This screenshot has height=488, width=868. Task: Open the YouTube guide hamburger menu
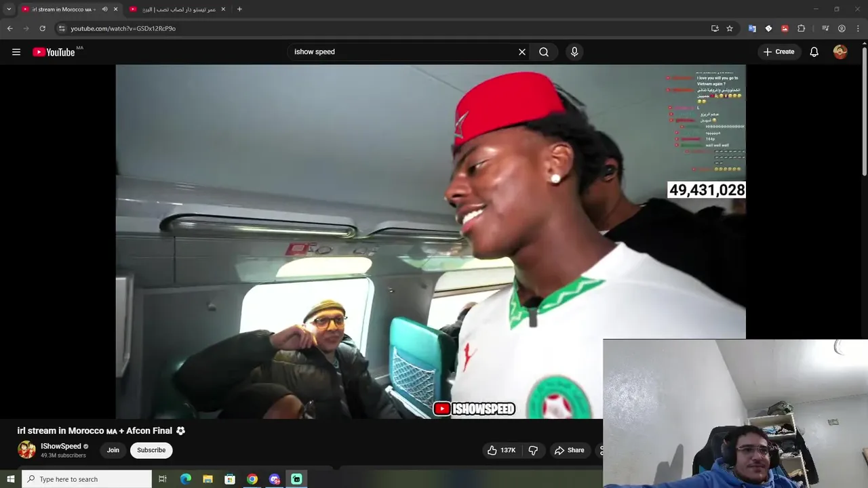tap(16, 52)
